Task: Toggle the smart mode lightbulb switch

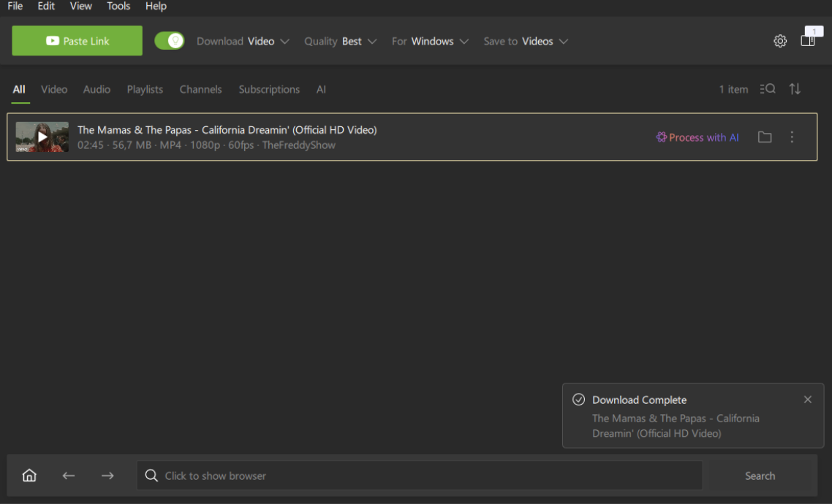Action: (170, 41)
